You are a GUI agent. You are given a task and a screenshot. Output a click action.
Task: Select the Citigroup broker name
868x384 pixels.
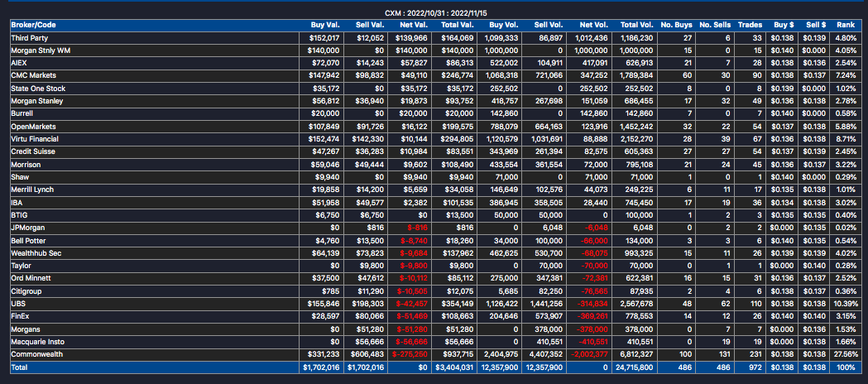[26, 291]
